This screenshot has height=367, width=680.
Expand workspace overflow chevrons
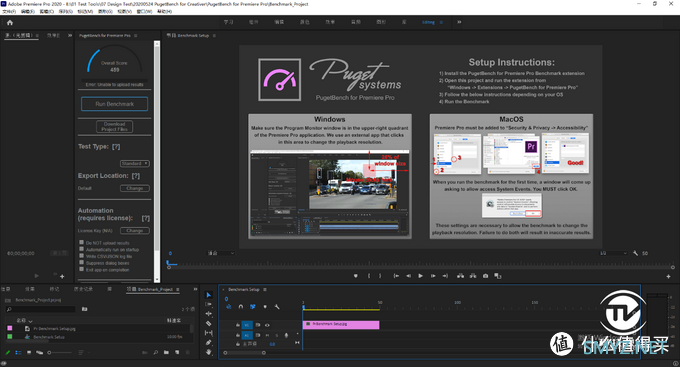(x=459, y=22)
